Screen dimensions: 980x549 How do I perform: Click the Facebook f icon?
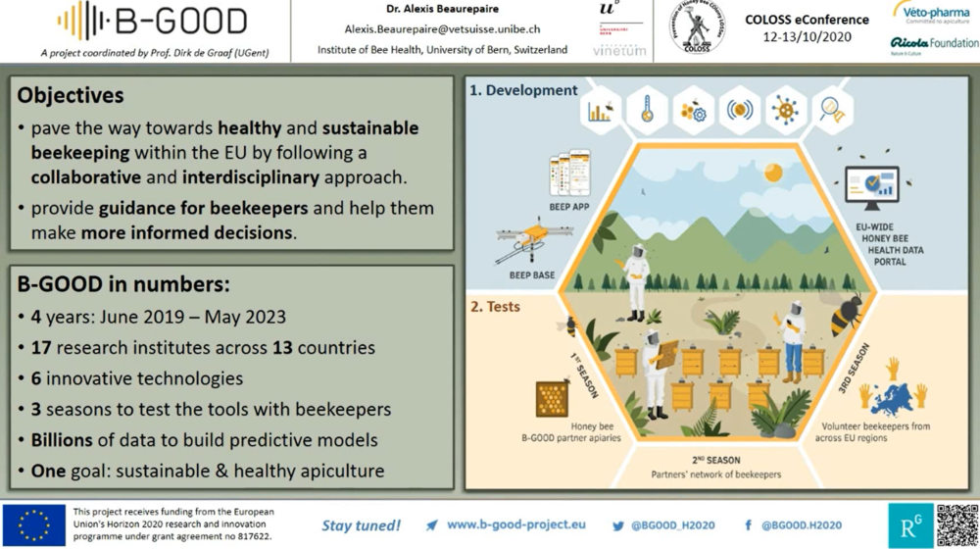[x=748, y=525]
